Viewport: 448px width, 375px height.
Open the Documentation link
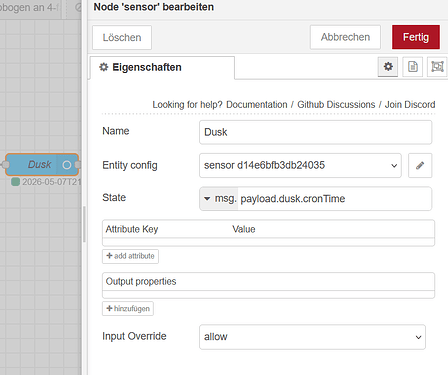(x=257, y=105)
